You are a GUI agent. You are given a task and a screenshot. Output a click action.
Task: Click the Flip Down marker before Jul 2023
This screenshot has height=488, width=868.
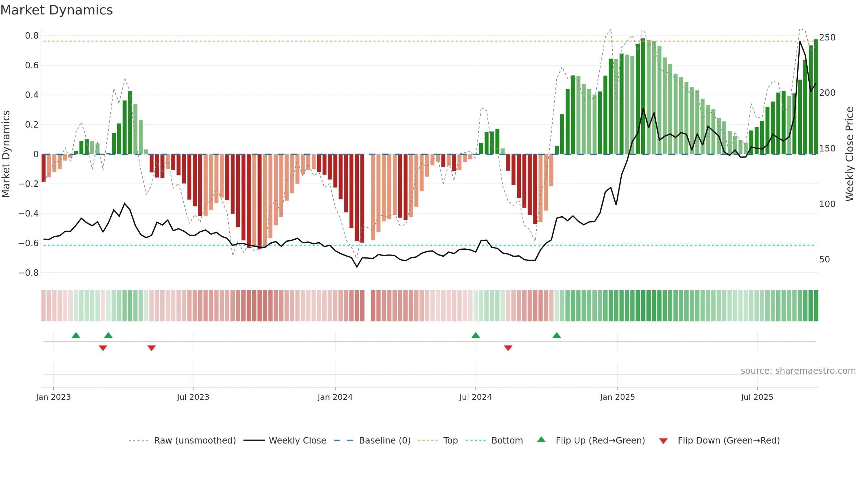[x=152, y=348]
